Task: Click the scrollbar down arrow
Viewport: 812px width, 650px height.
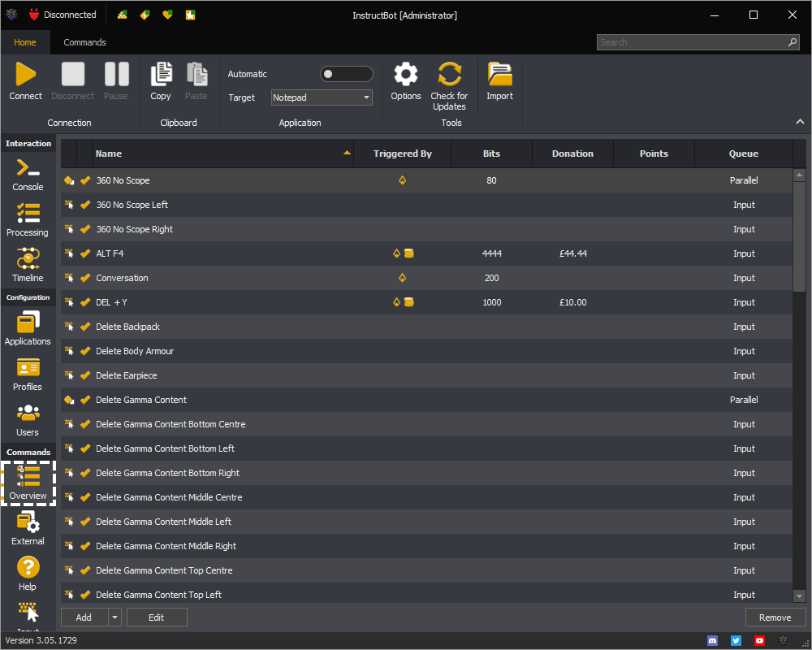Action: pyautogui.click(x=800, y=596)
